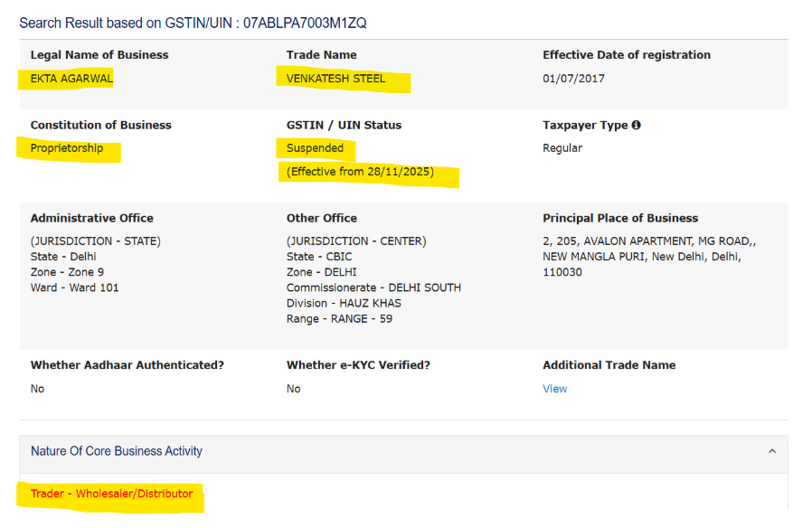The width and height of the screenshot is (812, 528).
Task: Click the Effective from 28/11/2025 text
Action: pos(360,172)
